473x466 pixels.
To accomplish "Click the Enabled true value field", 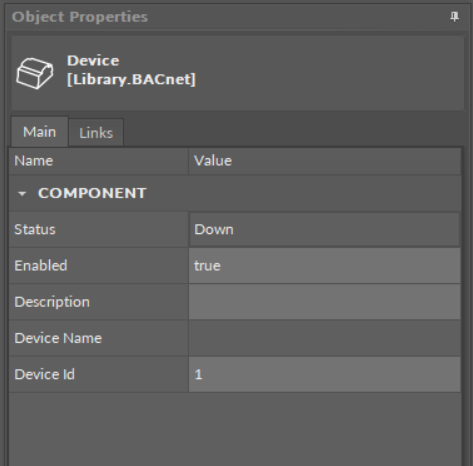I will [324, 266].
